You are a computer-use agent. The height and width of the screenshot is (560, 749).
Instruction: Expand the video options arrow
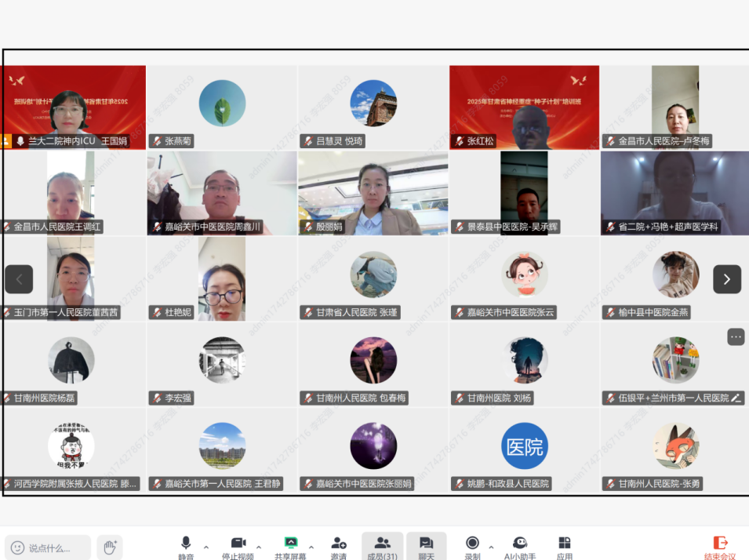(x=259, y=547)
